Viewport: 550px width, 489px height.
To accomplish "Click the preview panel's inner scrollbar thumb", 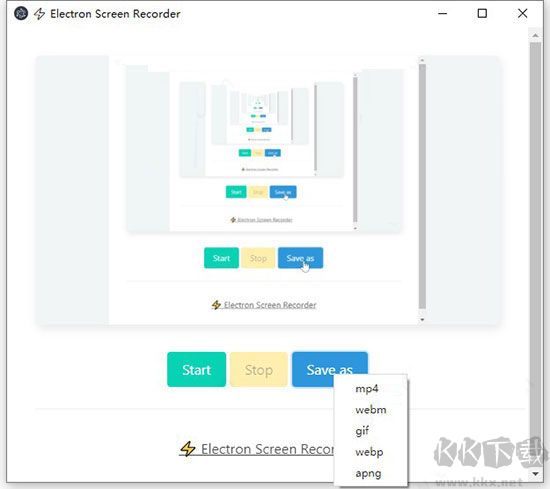I will tap(422, 186).
